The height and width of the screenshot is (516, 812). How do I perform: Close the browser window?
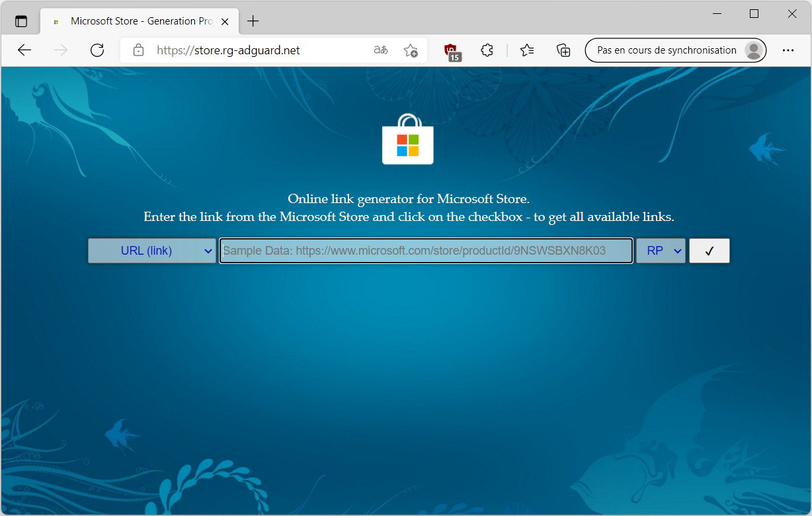point(792,13)
